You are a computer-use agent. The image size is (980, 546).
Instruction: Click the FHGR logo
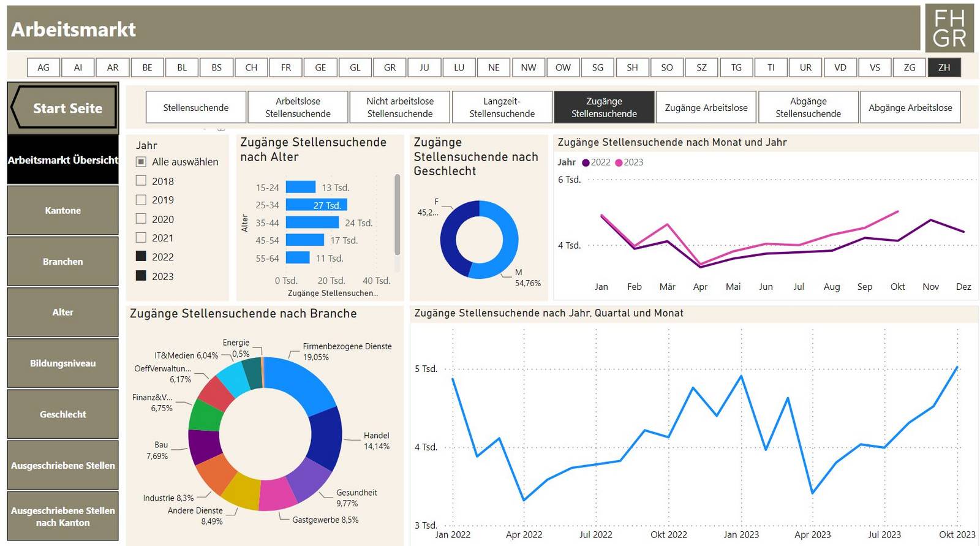tap(949, 28)
